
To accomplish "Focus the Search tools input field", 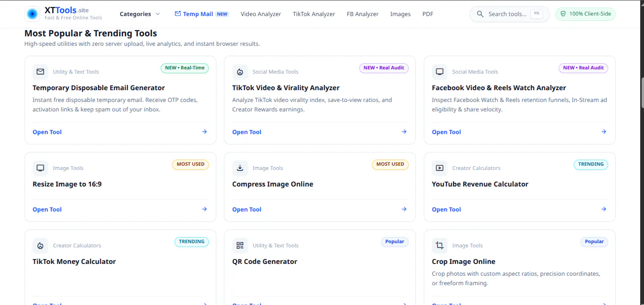I will pos(510,14).
